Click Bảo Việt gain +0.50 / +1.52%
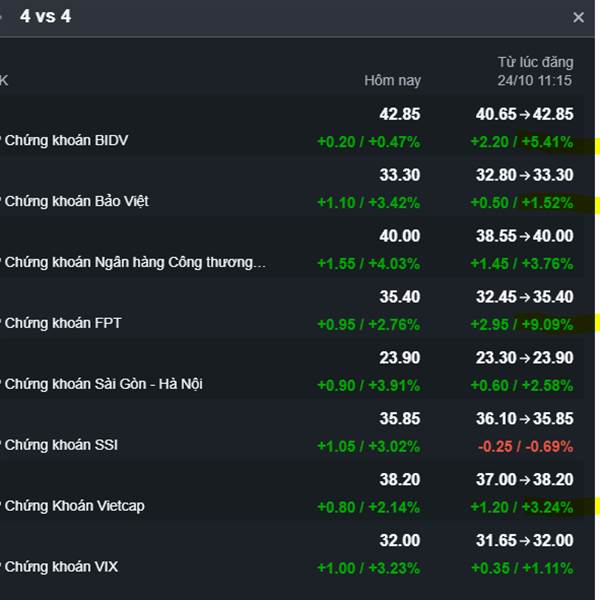Screen dimensions: 600x600 [x=522, y=203]
